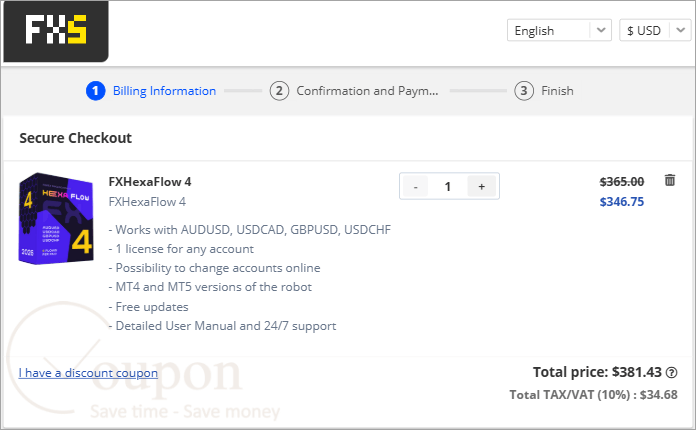Decrease quantity with the minus button
Screen dimensions: 696x430
point(415,186)
